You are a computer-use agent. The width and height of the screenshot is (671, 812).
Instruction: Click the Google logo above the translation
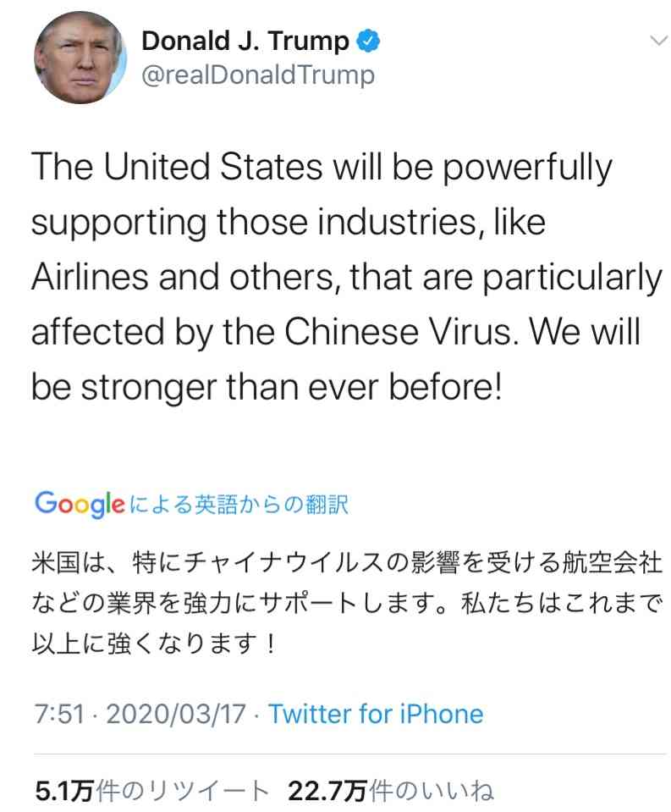80,505
